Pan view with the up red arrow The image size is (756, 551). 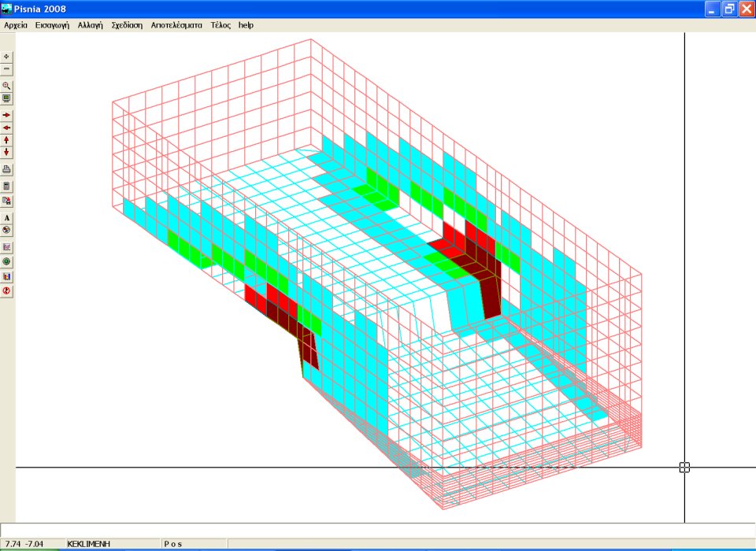(x=7, y=139)
